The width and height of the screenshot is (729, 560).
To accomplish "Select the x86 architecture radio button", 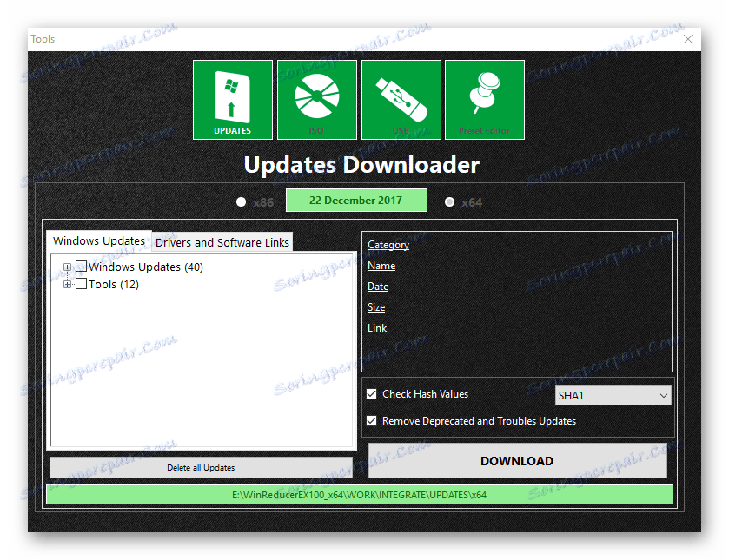I will pos(241,201).
